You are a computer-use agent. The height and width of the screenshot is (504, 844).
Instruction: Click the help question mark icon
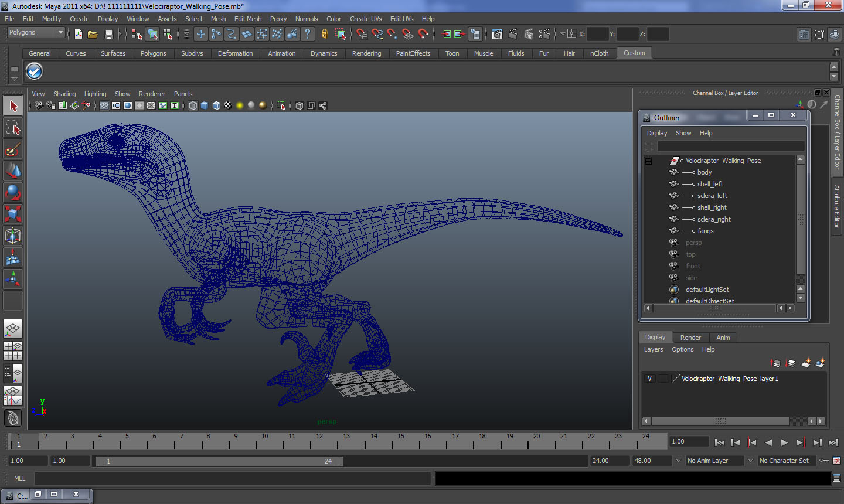(x=307, y=34)
